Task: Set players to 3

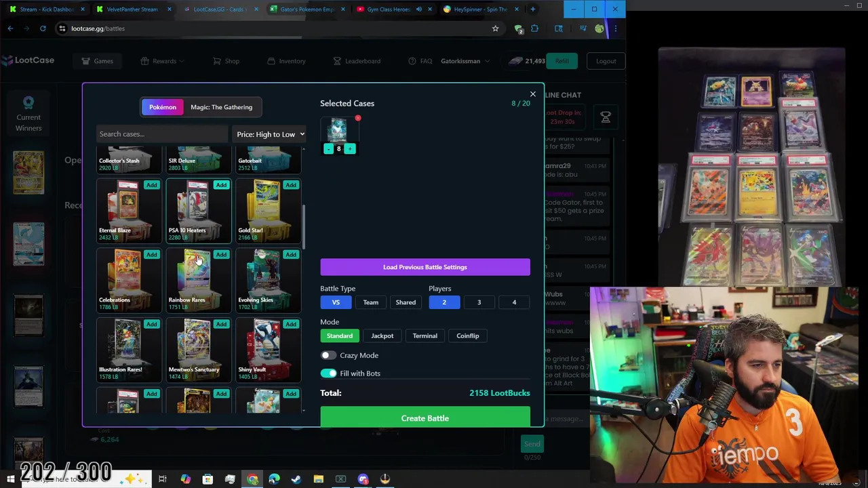Action: 479,302
